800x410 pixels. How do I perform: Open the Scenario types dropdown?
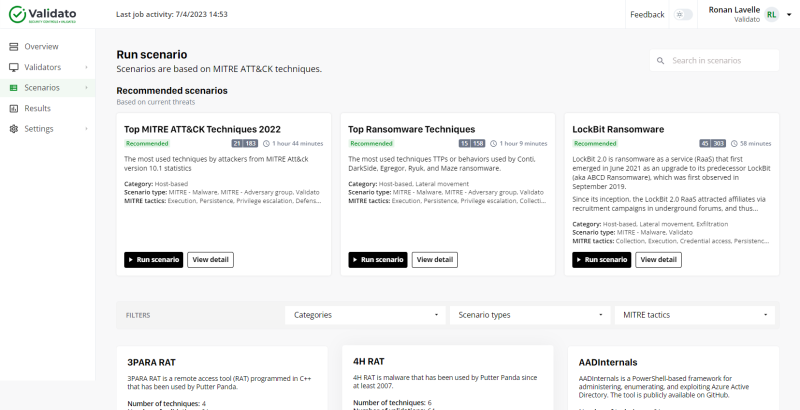click(x=529, y=315)
